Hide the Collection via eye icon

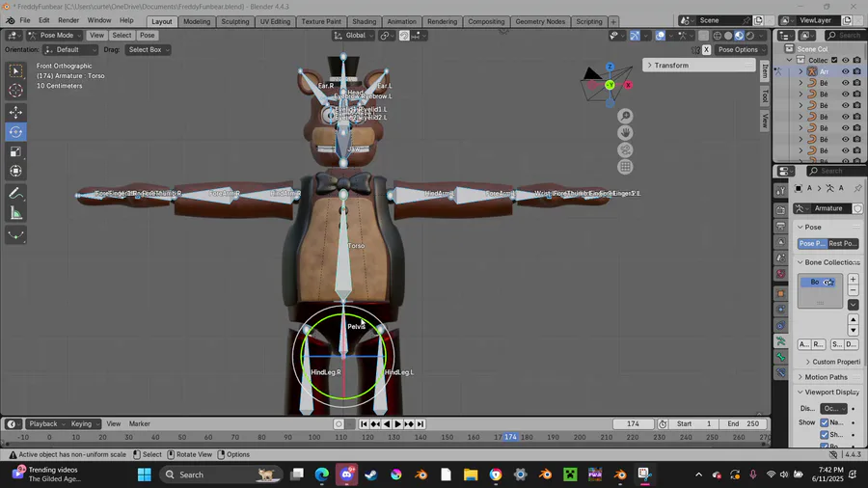[845, 60]
